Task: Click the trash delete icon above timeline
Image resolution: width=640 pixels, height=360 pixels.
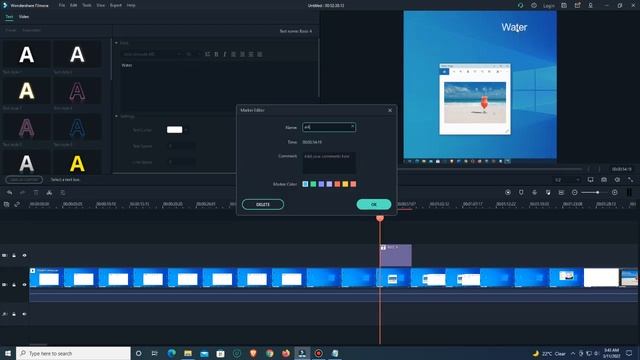Action: [36, 192]
